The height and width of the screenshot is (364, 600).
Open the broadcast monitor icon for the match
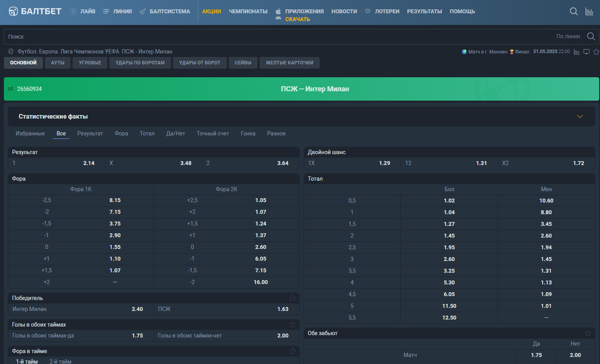point(586,52)
